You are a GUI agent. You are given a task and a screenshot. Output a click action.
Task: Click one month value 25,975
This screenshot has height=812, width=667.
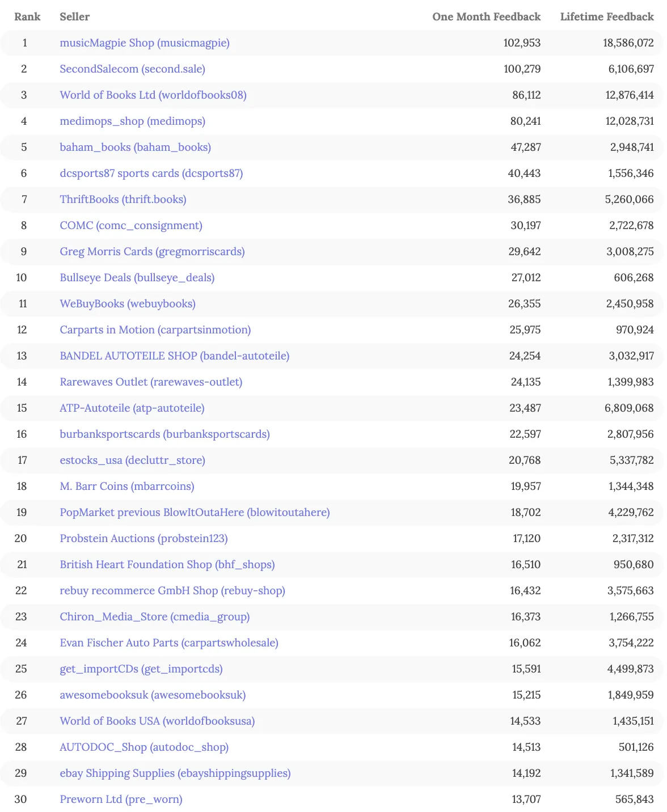click(525, 330)
